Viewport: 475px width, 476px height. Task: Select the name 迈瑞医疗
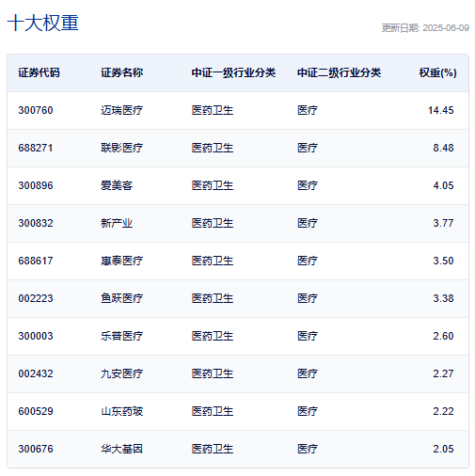(x=122, y=110)
